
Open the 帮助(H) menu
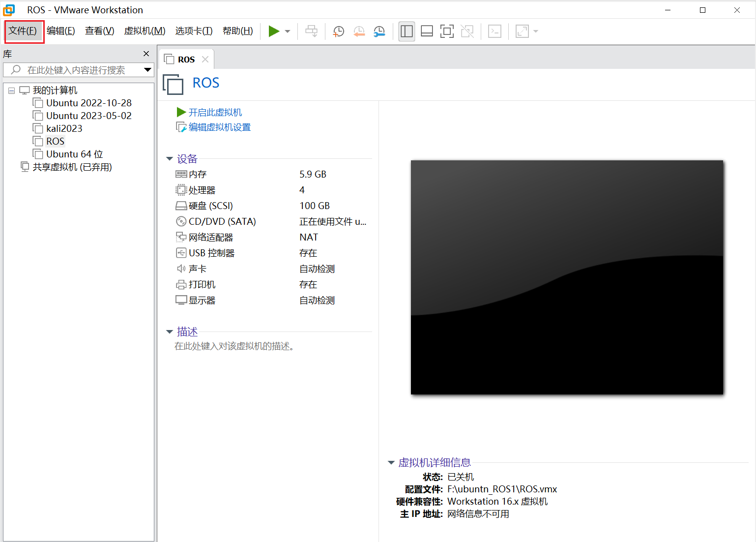(x=238, y=31)
